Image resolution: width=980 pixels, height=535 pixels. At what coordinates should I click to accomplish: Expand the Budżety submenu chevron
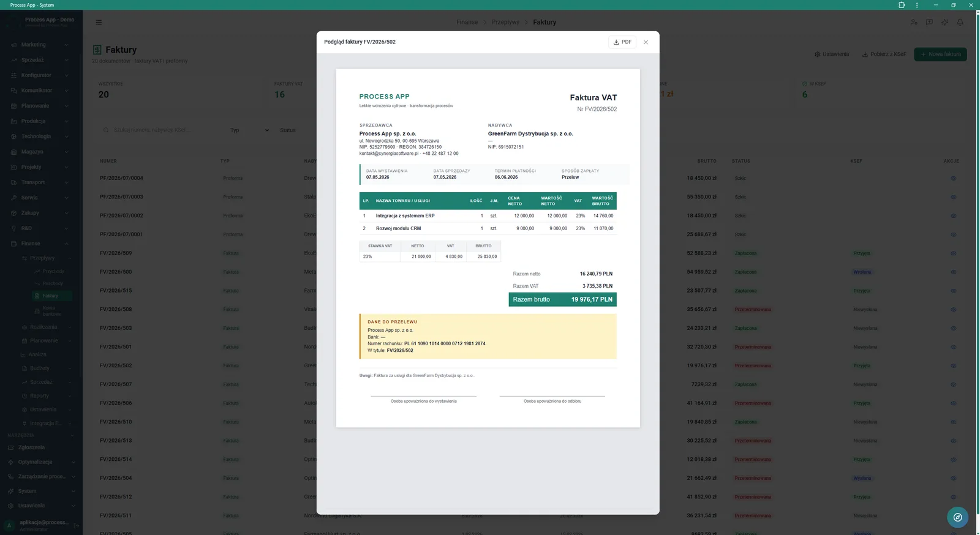(x=70, y=369)
